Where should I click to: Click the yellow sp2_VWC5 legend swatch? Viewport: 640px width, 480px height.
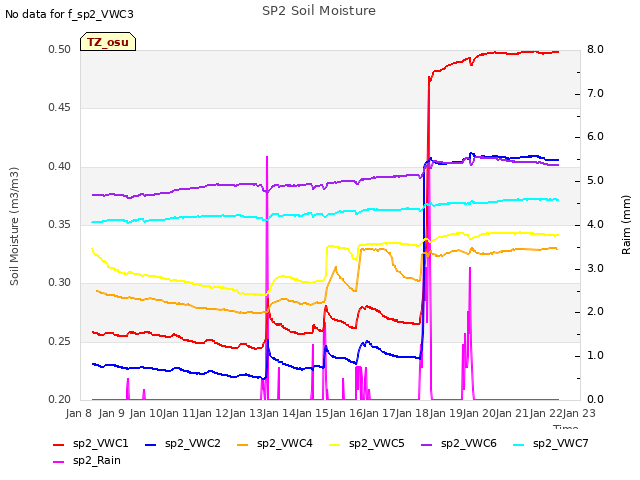[x=335, y=444]
